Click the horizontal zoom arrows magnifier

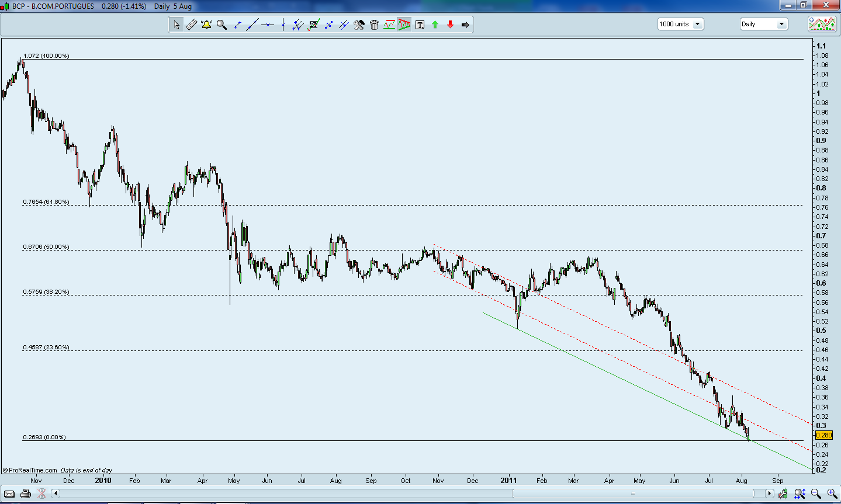point(800,493)
